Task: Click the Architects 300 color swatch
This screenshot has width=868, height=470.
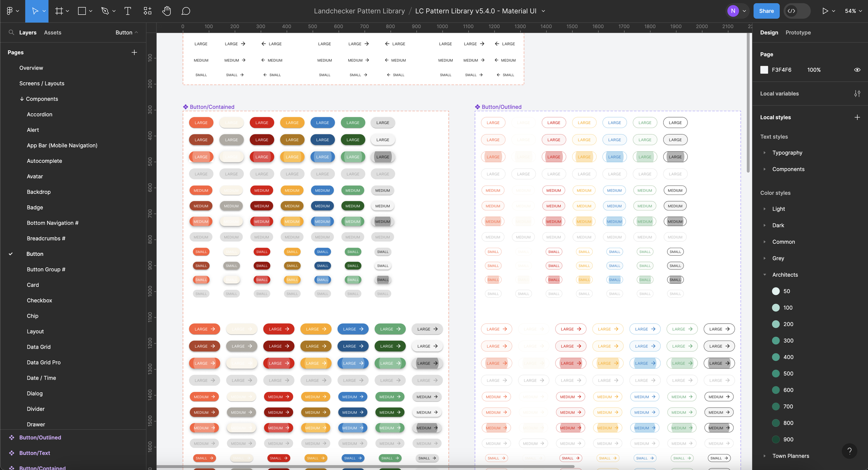Action: pos(776,340)
